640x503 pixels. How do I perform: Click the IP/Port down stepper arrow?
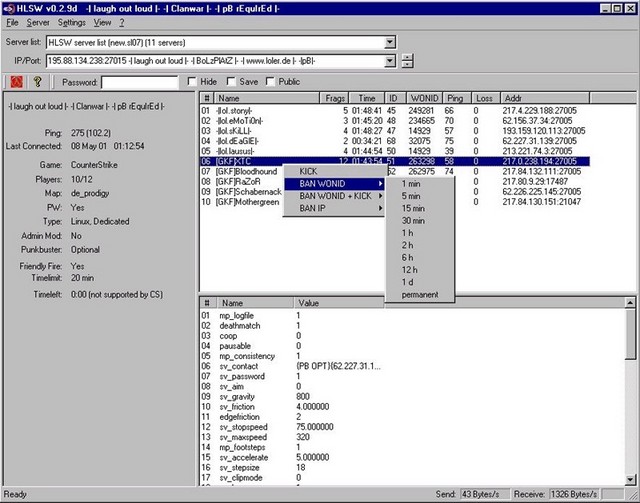click(x=407, y=65)
